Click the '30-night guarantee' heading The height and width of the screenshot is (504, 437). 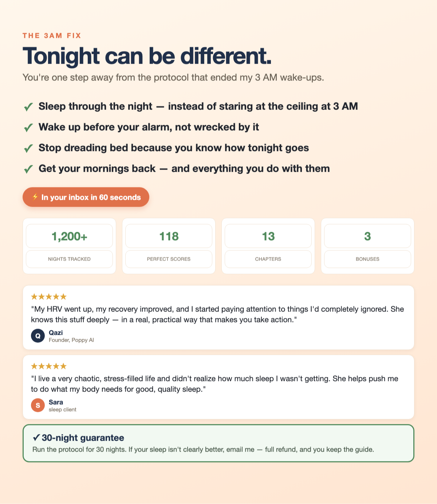point(83,438)
